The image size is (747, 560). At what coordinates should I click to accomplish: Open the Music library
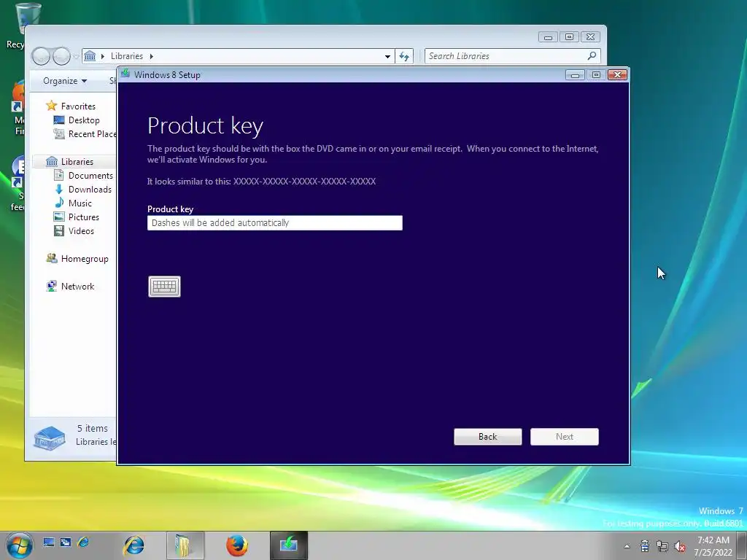coord(80,203)
